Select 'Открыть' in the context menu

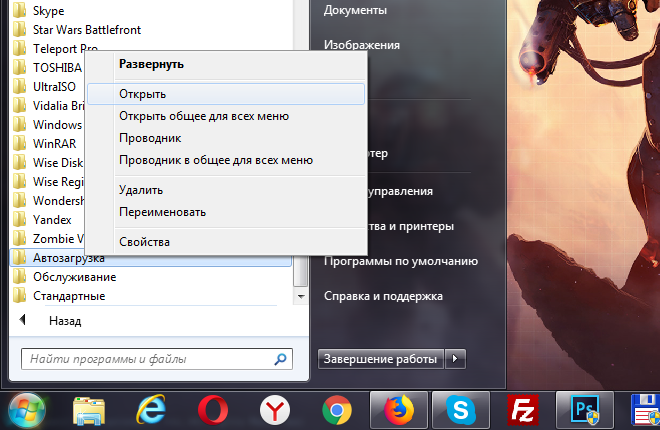coord(142,94)
